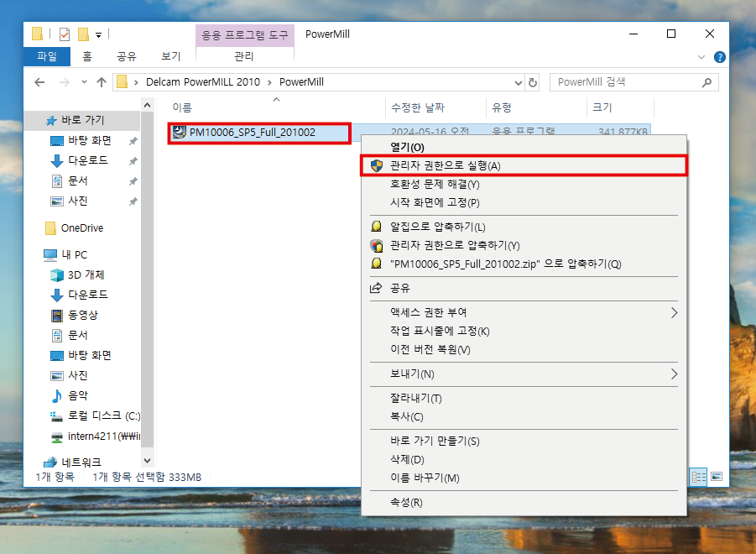756x554 pixels.
Task: Click the search magnifier icon
Action: click(x=706, y=82)
